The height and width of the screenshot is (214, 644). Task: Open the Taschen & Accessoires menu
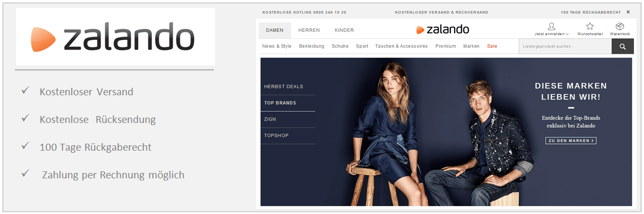(x=401, y=46)
